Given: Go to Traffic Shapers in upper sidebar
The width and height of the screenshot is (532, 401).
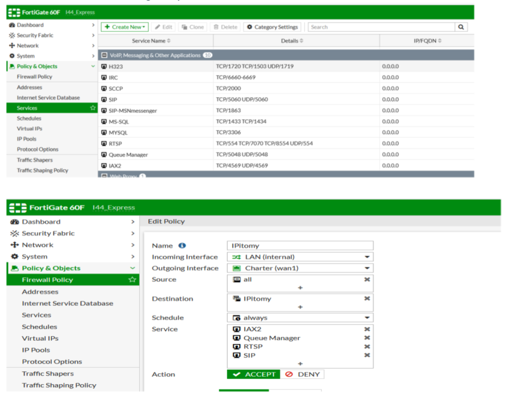Looking at the screenshot, I should click(x=34, y=160).
